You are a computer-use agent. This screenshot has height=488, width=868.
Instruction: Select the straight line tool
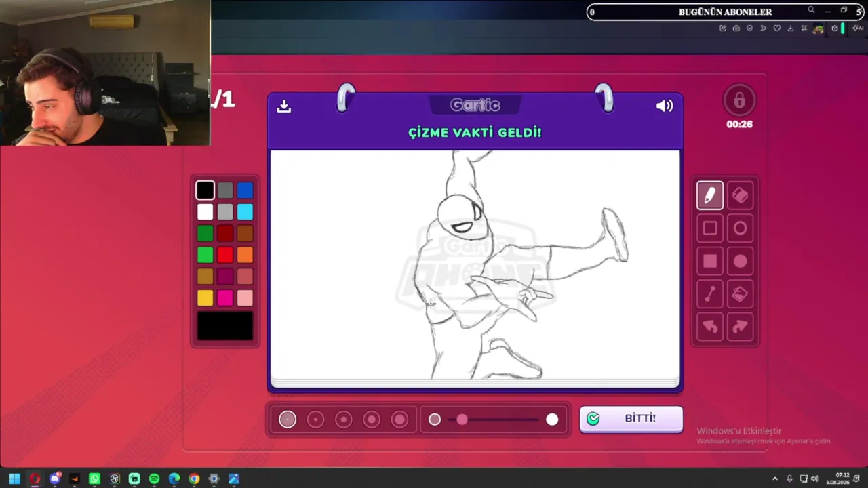coord(710,293)
